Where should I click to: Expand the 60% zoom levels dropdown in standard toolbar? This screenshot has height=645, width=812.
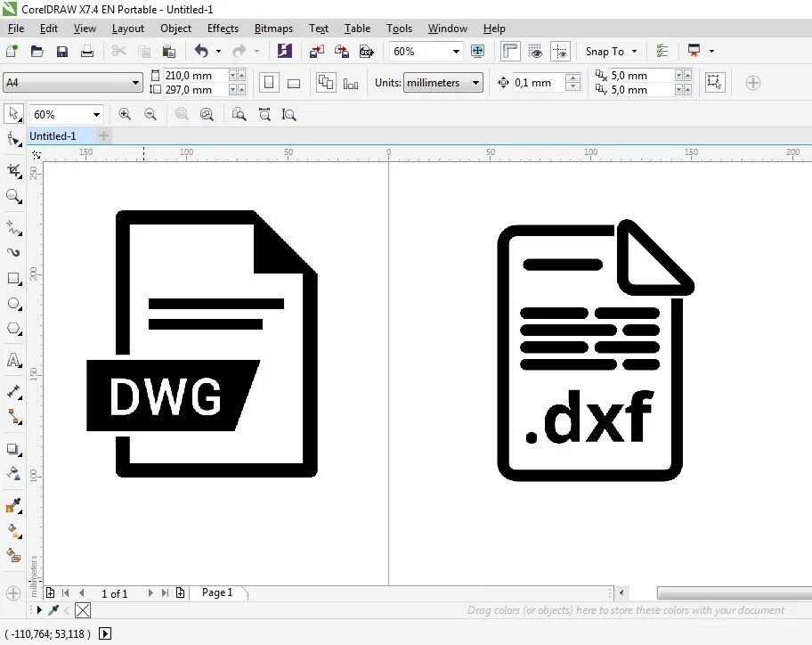[456, 52]
